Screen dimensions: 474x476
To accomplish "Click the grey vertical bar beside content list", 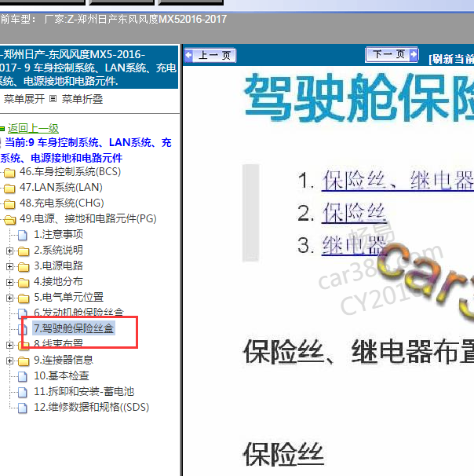I will coord(251,213).
